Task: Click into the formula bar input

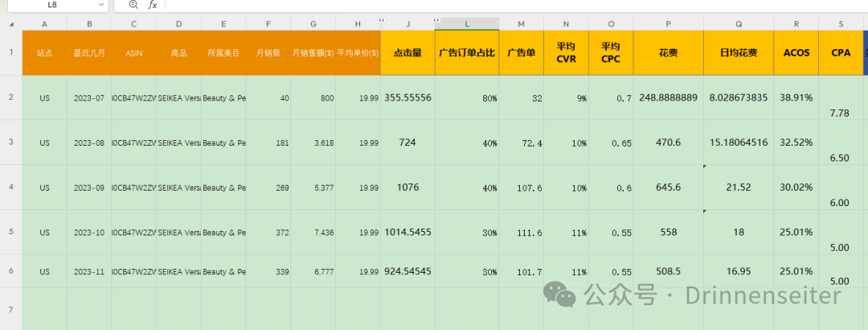Action: [x=516, y=5]
